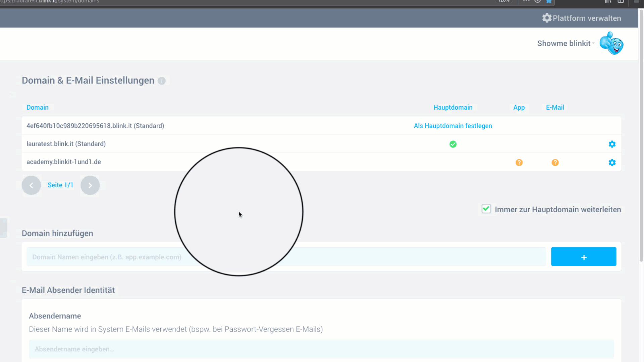
Task: Click the blue mascot avatar image
Action: click(x=611, y=43)
